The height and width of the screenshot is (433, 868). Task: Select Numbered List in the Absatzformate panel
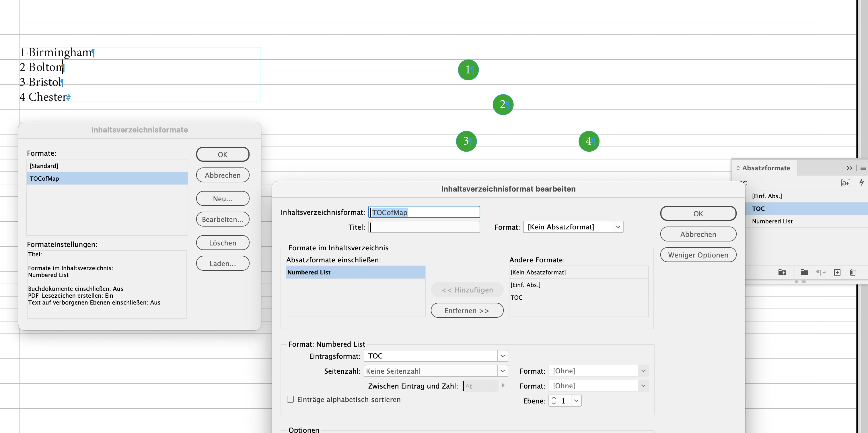tap(772, 221)
